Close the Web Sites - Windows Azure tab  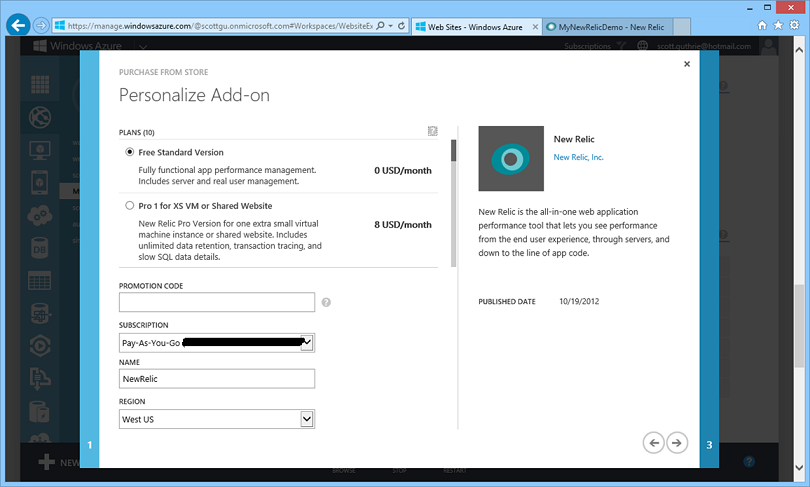(x=535, y=27)
